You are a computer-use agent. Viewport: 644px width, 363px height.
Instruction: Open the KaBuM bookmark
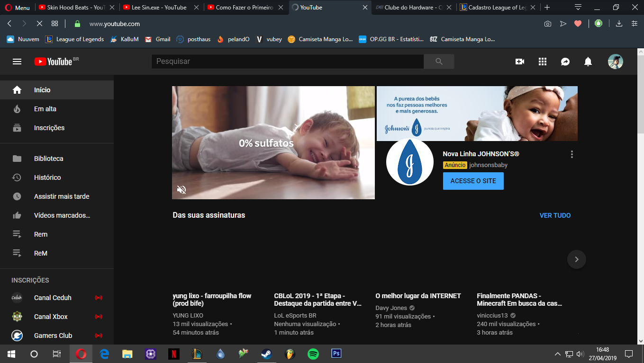click(x=124, y=39)
